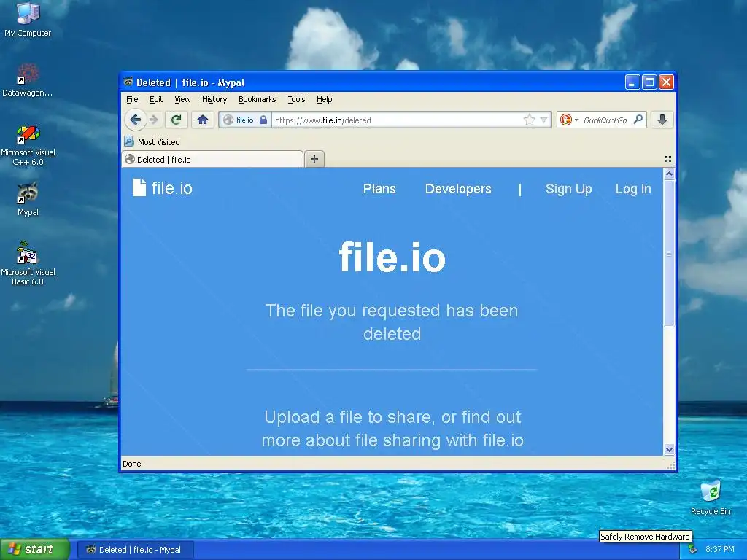Open the Windows start button

[x=35, y=549]
